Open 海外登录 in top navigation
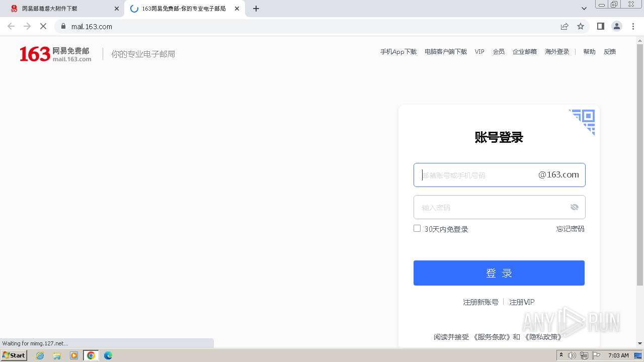Screen dimensions: 644x362 557,52
